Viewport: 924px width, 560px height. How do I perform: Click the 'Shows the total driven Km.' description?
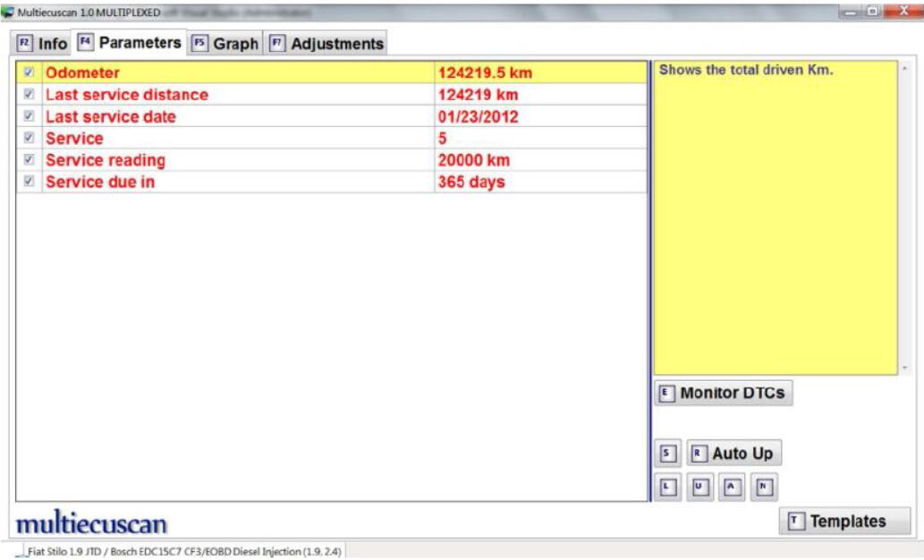(745, 70)
